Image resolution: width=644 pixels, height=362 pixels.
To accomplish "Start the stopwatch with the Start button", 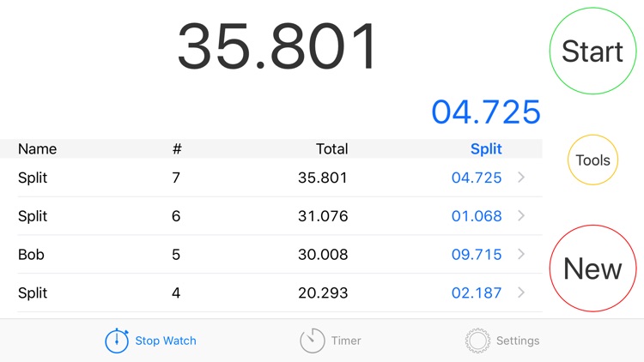I will tap(592, 51).
